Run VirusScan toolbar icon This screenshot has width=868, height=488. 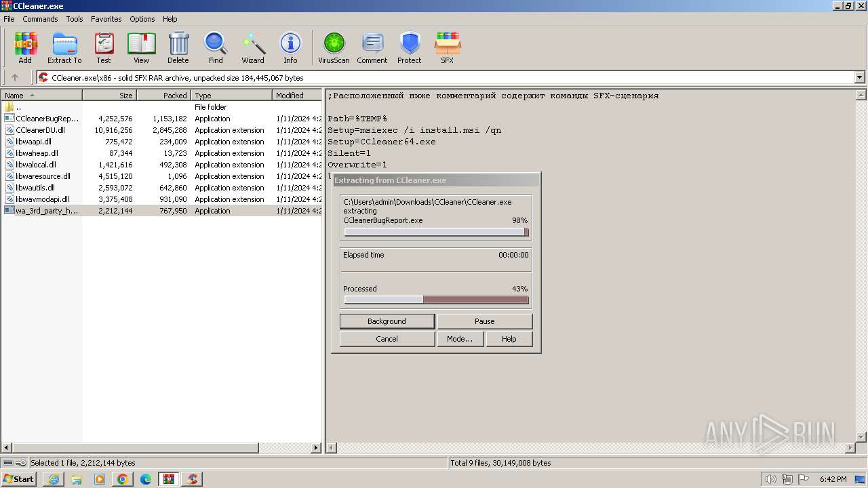pos(334,47)
